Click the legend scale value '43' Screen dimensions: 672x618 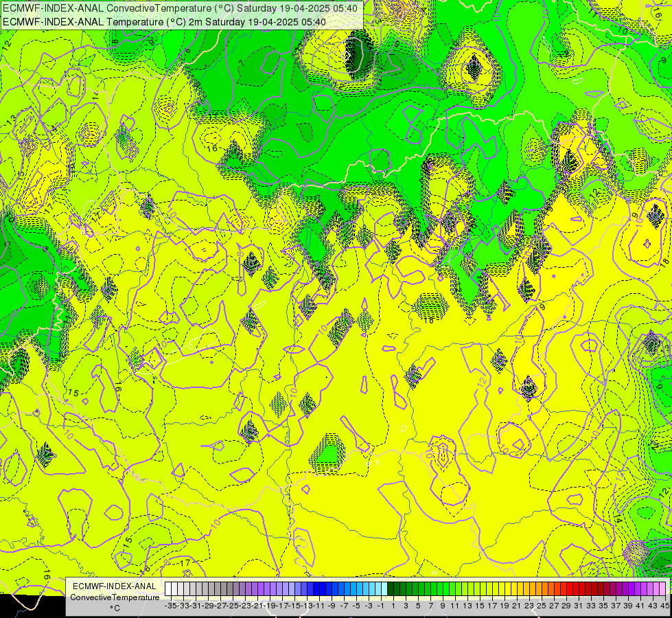pos(653,606)
